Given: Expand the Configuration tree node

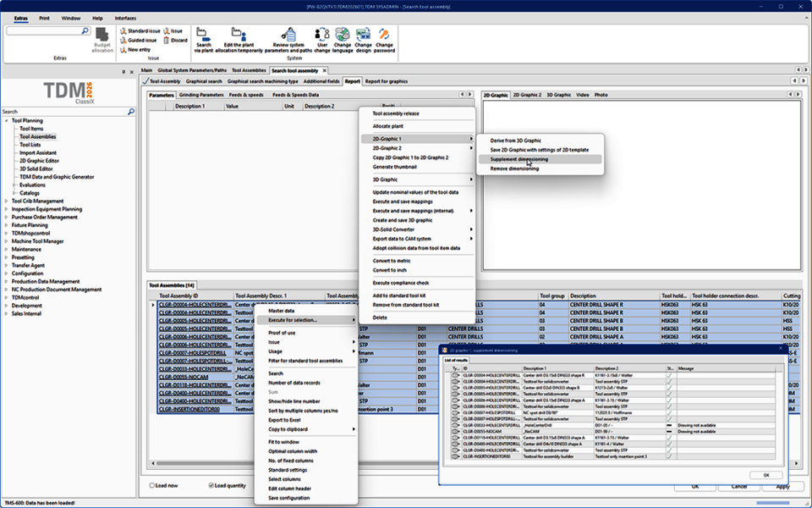Looking at the screenshot, I should point(7,273).
